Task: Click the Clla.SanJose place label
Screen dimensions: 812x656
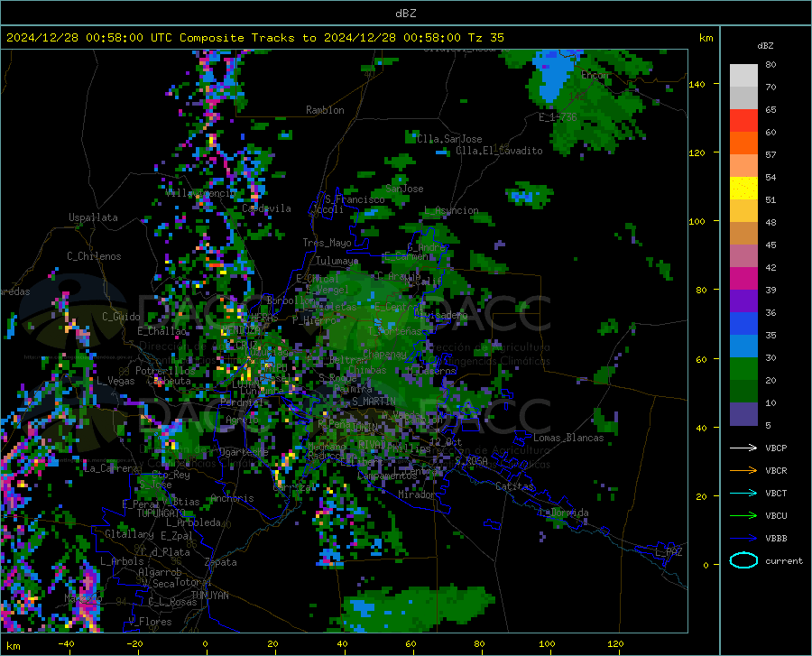Action: [x=449, y=139]
